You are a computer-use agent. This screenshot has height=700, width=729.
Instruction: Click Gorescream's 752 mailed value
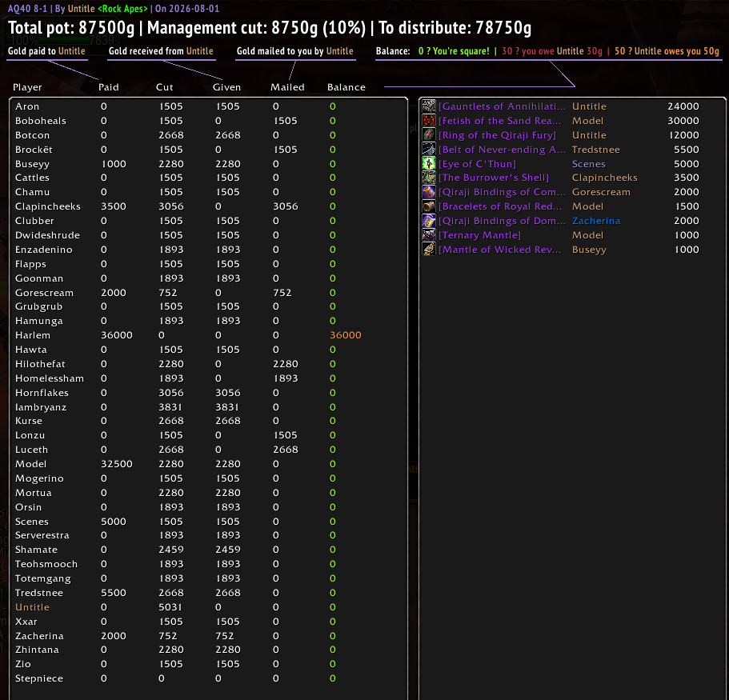point(282,293)
